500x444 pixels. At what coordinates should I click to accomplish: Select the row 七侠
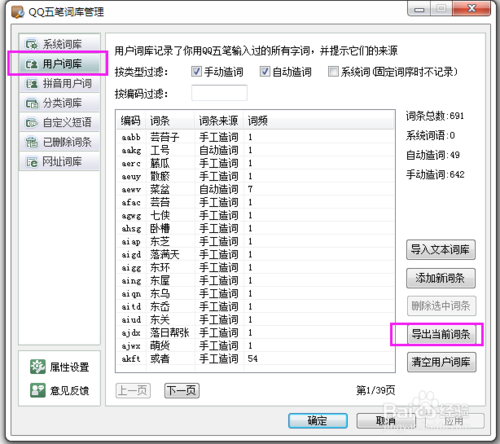pos(255,215)
